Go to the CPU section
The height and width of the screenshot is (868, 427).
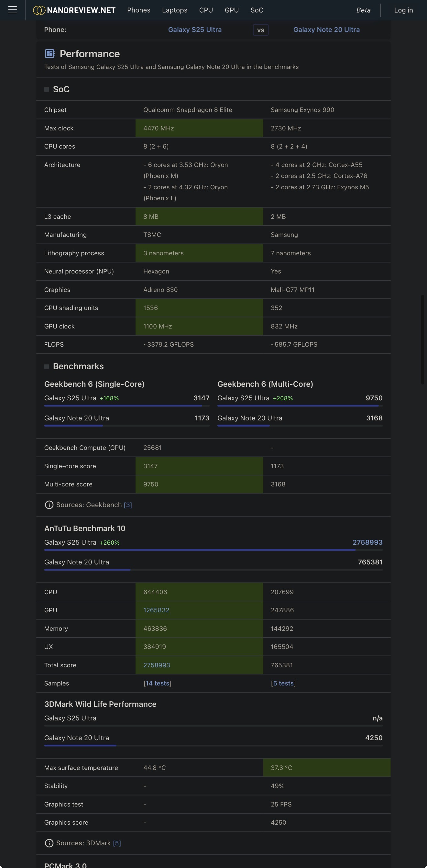pos(206,10)
